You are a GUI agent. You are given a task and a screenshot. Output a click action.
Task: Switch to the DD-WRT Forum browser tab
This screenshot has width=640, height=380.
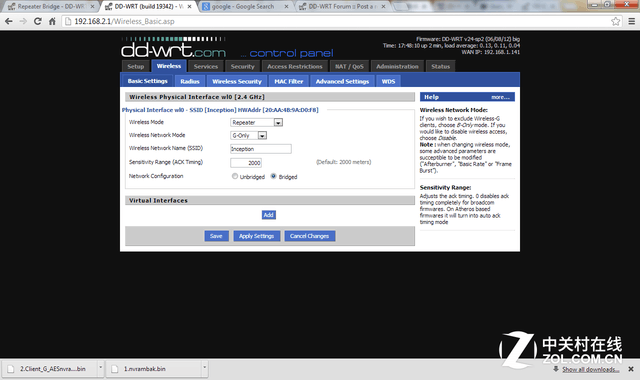coord(342,7)
